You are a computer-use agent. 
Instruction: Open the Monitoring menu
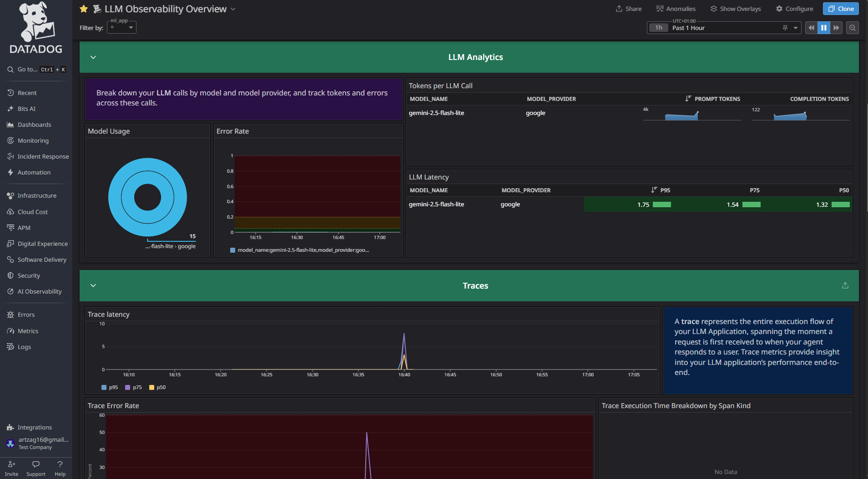(33, 140)
